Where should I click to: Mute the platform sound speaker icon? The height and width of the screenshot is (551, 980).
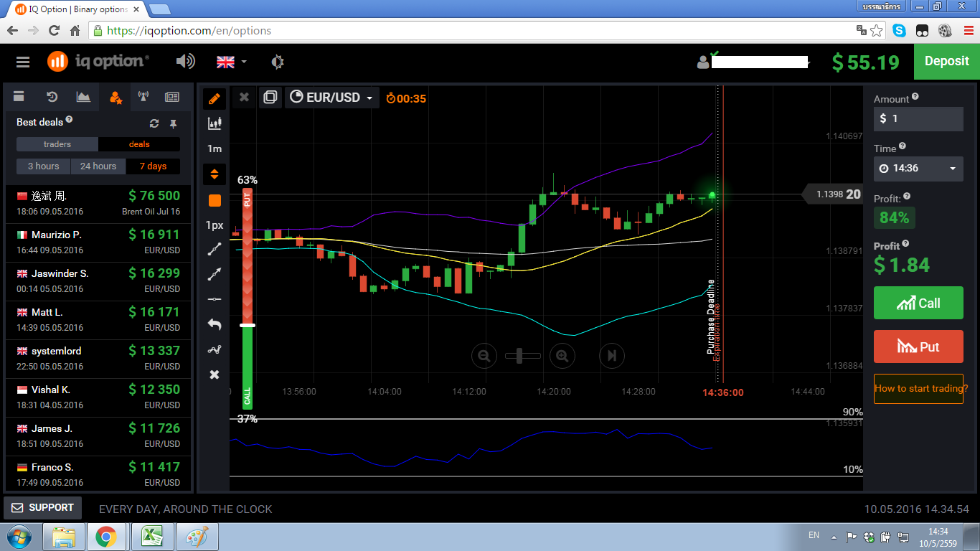pos(185,62)
